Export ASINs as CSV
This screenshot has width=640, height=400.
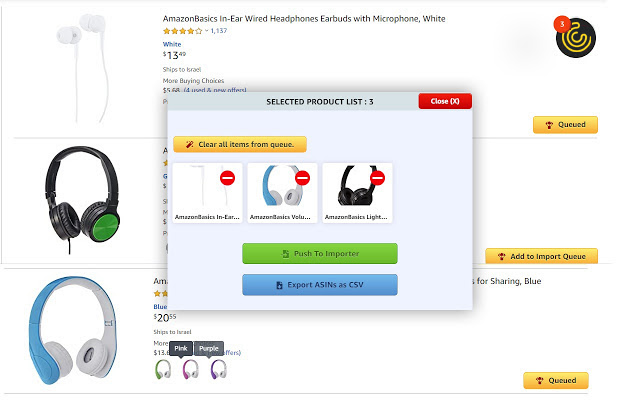(319, 285)
